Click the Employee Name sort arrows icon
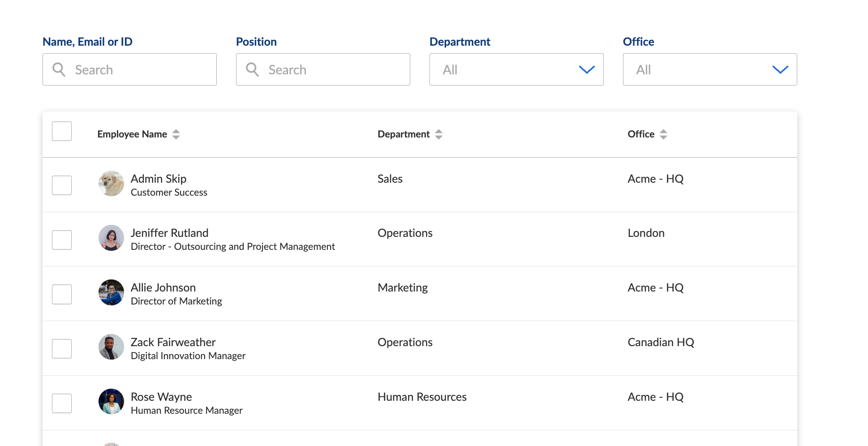 pos(176,134)
